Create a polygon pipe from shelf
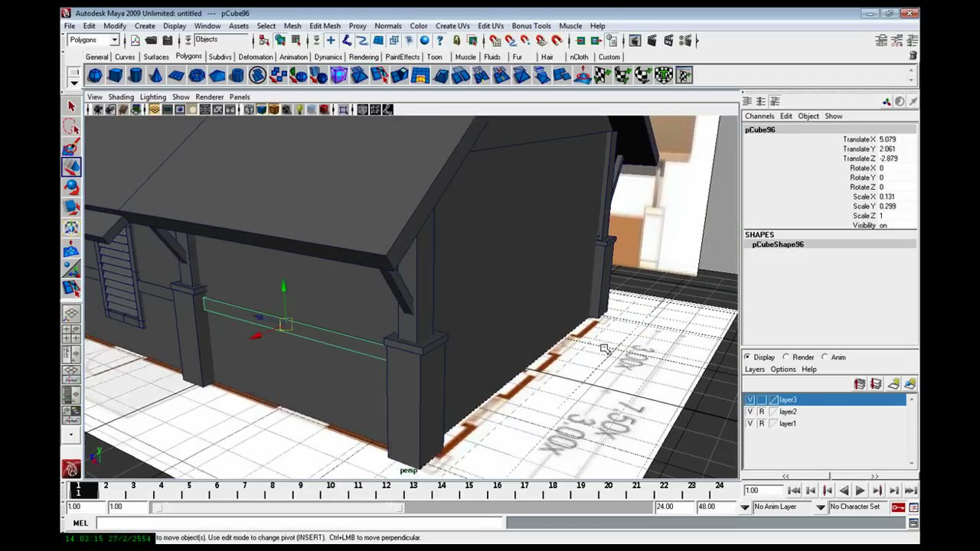This screenshot has width=980, height=551. (x=237, y=75)
